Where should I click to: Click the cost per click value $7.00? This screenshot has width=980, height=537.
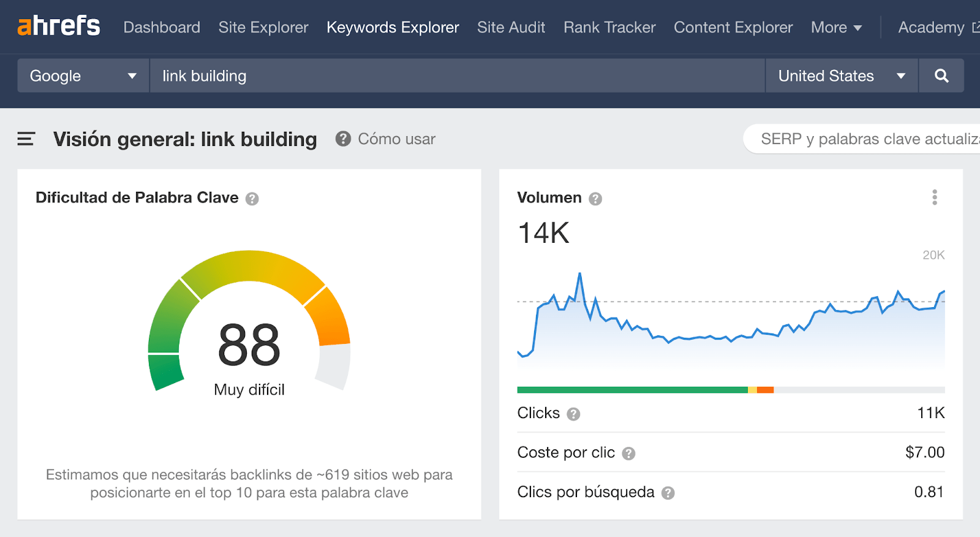click(x=925, y=452)
